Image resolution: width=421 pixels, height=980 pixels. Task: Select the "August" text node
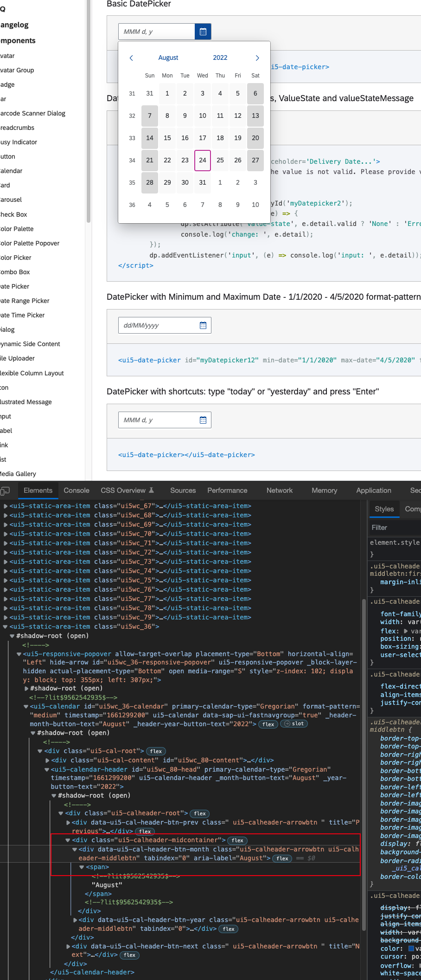tap(107, 885)
